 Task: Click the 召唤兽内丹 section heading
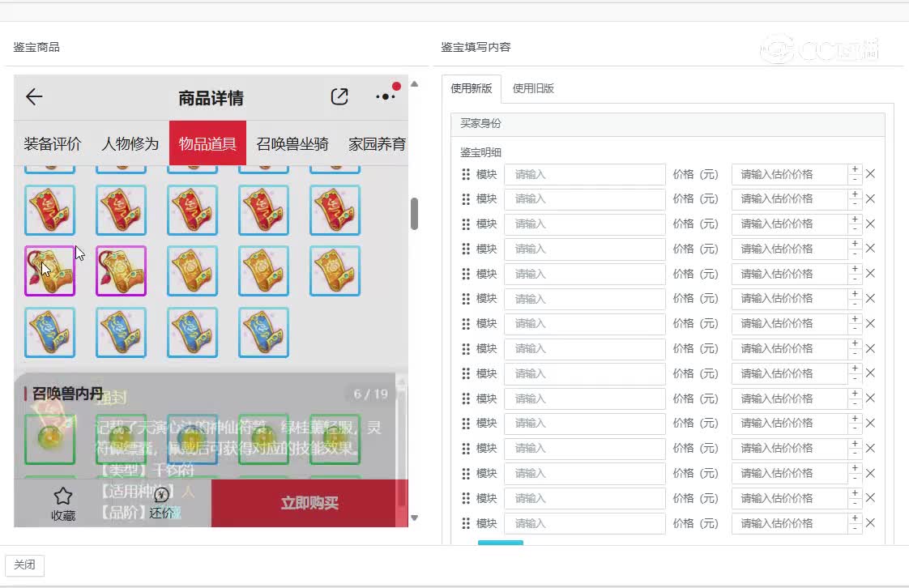[67, 394]
